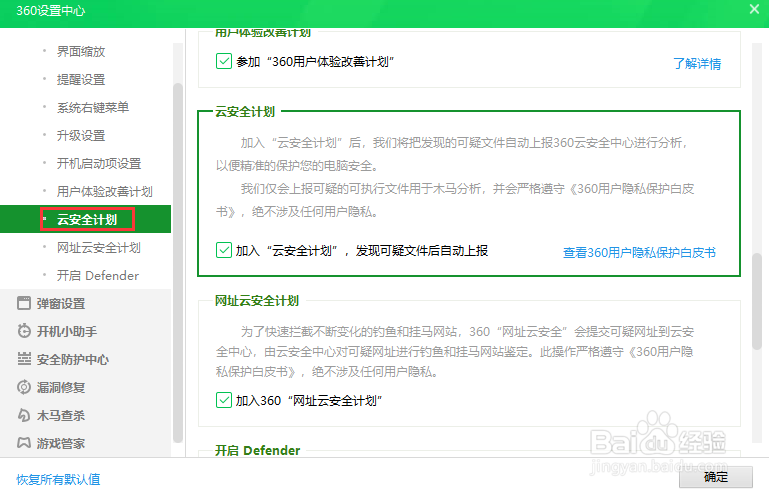This screenshot has height=493, width=769.
Task: Click the 木马查杀 icon
Action: [x=24, y=415]
